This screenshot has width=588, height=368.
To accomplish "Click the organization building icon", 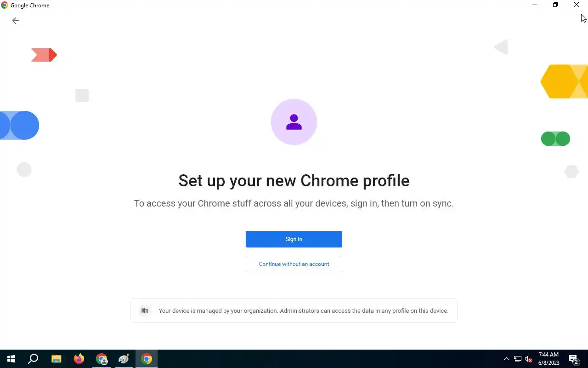I will (x=145, y=310).
